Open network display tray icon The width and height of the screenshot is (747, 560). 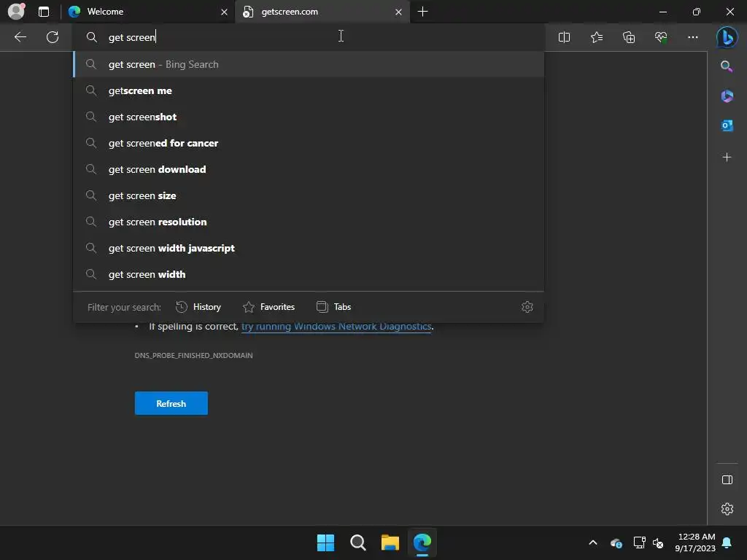pyautogui.click(x=639, y=542)
